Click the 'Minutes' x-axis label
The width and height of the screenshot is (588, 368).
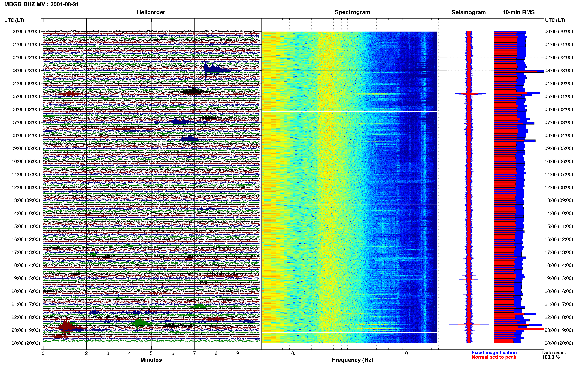coord(151,360)
